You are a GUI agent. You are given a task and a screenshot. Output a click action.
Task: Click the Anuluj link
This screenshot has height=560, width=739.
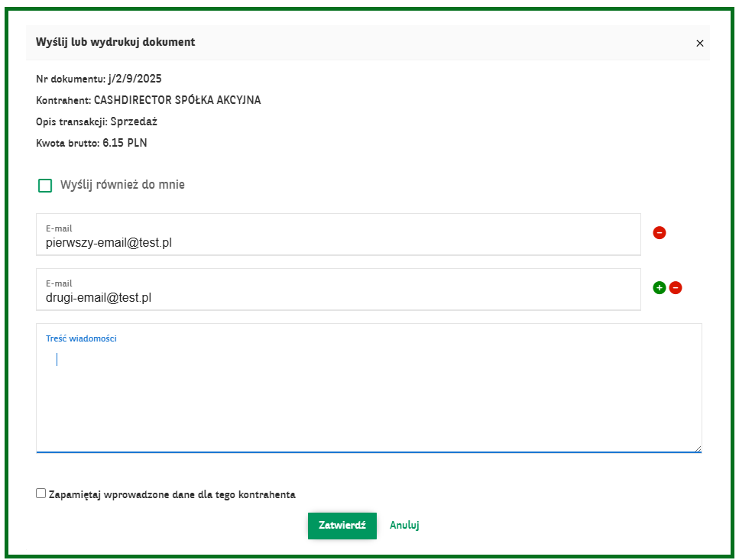404,525
